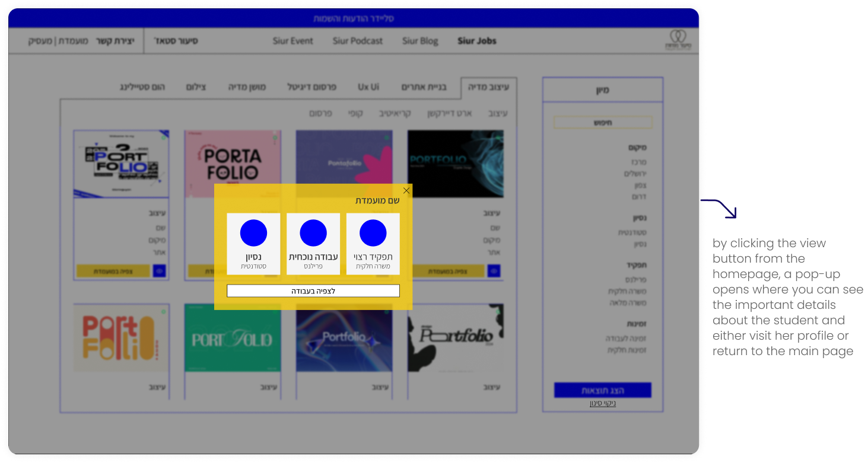Click the Siur heart logo in header
This screenshot has height=463, width=868.
pyautogui.click(x=678, y=40)
